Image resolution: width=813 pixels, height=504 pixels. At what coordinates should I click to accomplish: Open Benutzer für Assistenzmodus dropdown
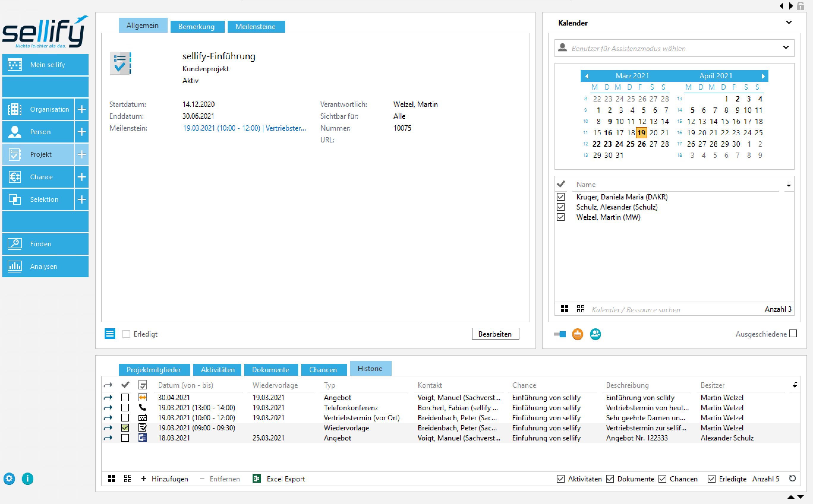coord(786,48)
